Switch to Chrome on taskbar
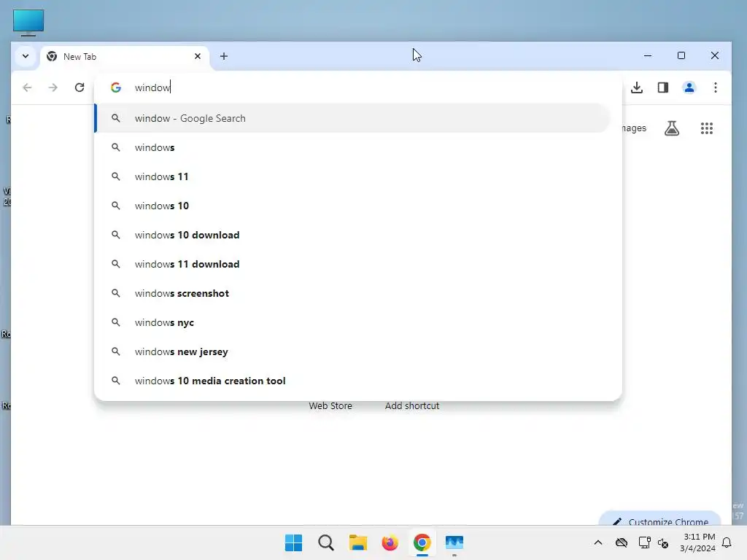The image size is (747, 560). click(x=422, y=542)
